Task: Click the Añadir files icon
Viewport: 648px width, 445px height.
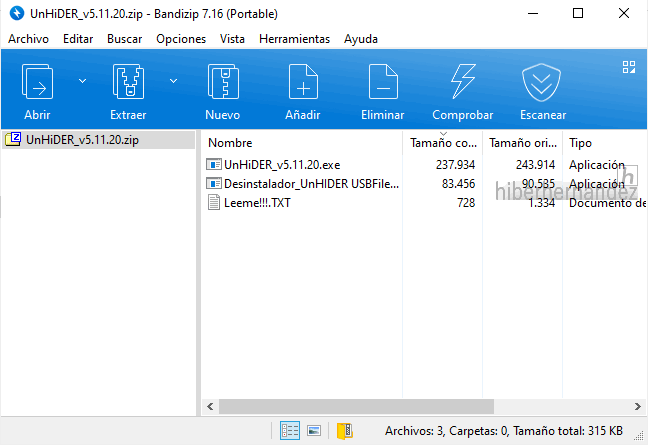Action: 303,82
